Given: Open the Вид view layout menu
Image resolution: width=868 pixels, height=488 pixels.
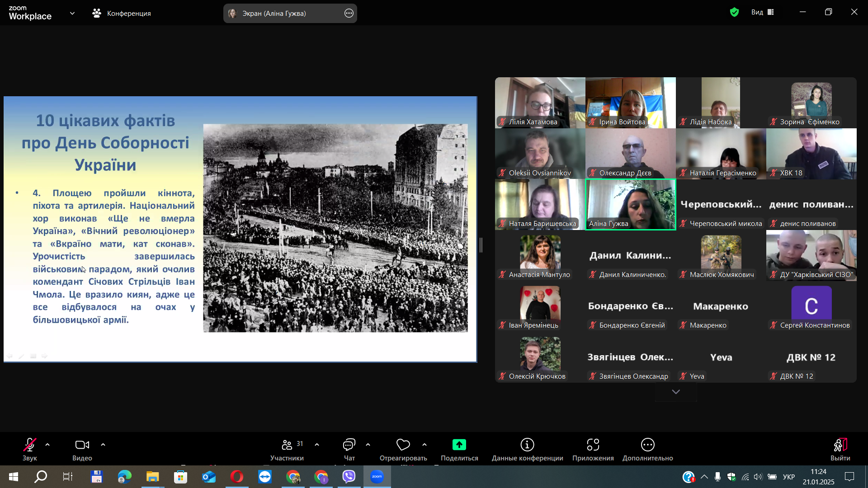Looking at the screenshot, I should (x=763, y=12).
